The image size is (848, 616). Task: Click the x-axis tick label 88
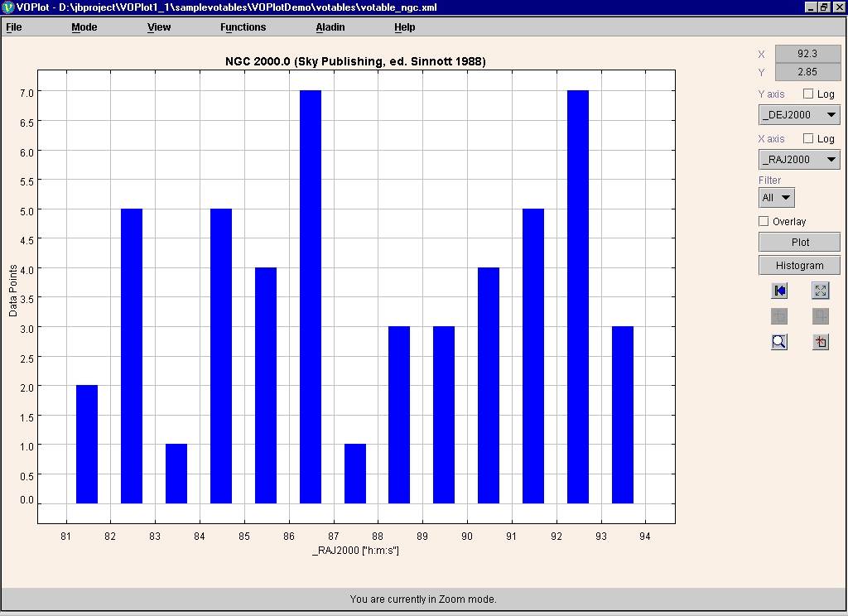(378, 537)
